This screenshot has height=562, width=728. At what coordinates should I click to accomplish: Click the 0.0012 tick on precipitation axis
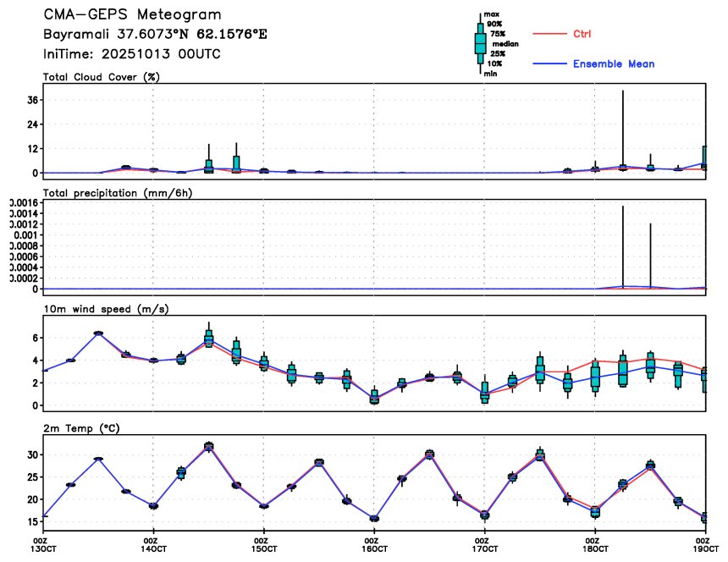pos(23,224)
